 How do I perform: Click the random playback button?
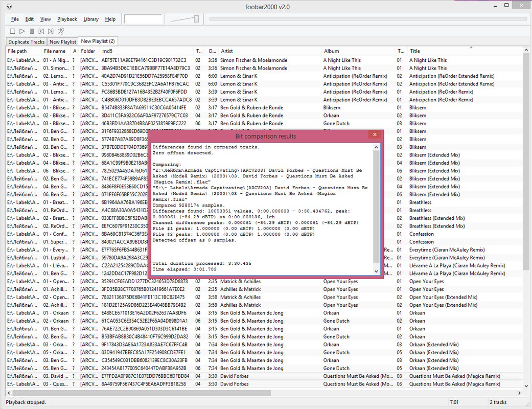point(60,31)
